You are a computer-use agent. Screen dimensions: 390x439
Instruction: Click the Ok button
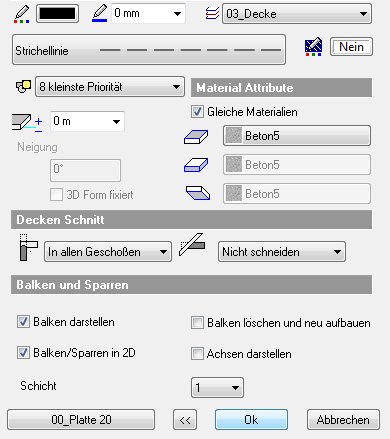251,420
